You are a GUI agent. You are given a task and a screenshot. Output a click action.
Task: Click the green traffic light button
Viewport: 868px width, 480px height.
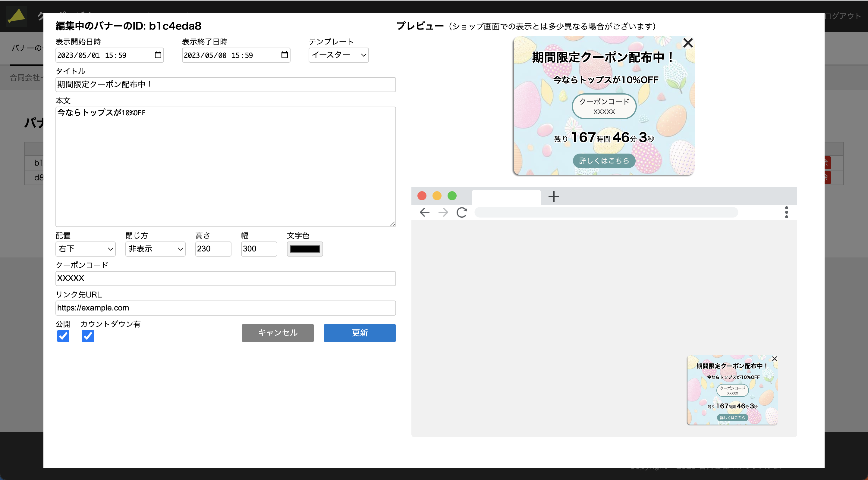[452, 195]
